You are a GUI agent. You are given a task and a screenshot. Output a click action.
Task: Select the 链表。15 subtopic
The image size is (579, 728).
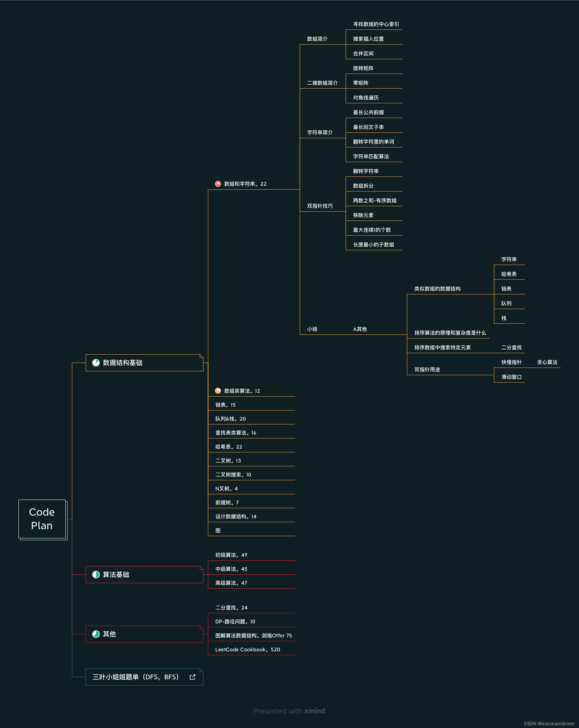click(225, 404)
